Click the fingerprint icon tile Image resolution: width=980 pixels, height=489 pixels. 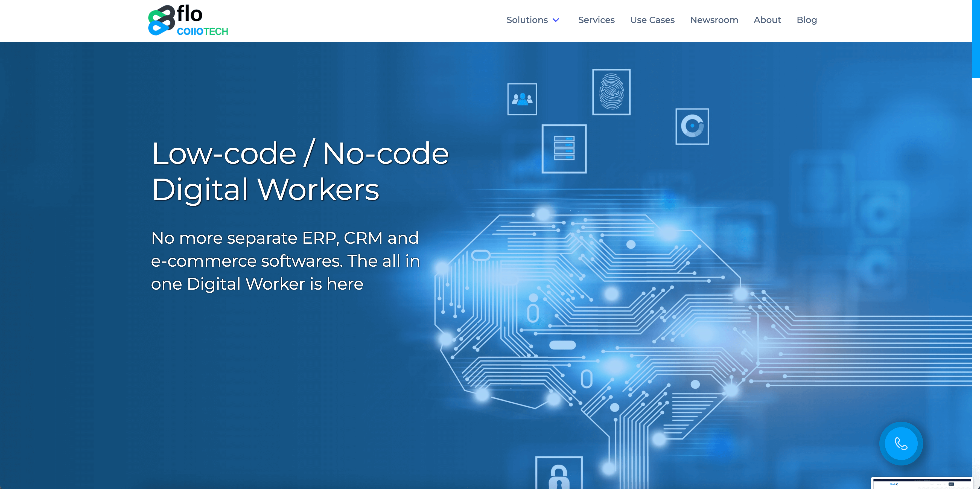(x=611, y=92)
